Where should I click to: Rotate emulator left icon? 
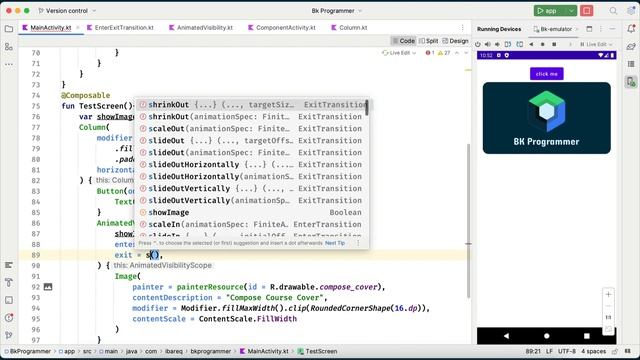click(x=508, y=44)
